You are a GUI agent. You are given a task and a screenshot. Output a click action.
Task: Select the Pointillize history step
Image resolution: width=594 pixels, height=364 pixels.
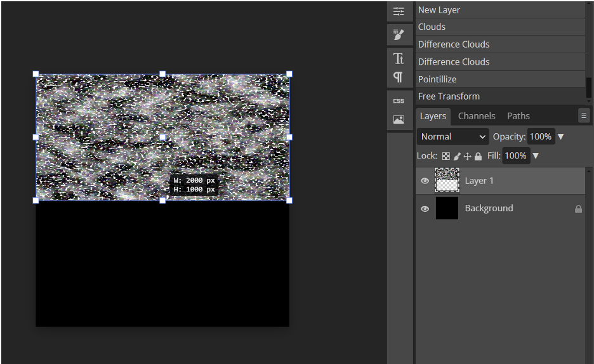437,79
